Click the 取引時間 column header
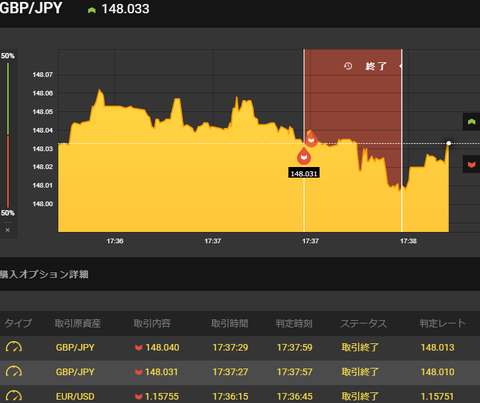Viewport: 480px width, 403px height. click(x=230, y=323)
